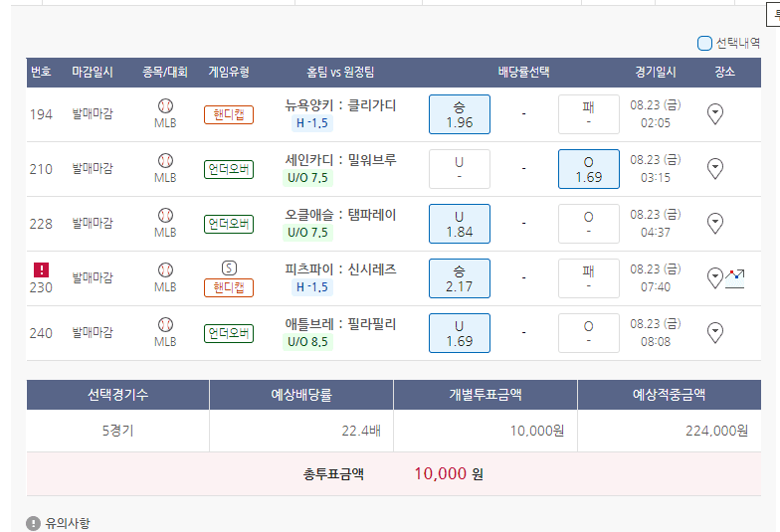
Task: Click location pin for game 210
Action: click(714, 169)
